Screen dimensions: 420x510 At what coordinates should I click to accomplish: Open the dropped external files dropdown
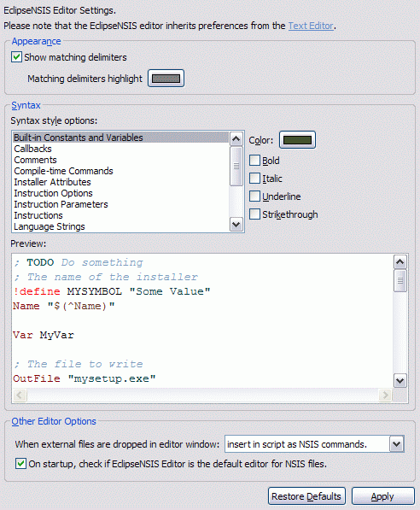coord(397,444)
